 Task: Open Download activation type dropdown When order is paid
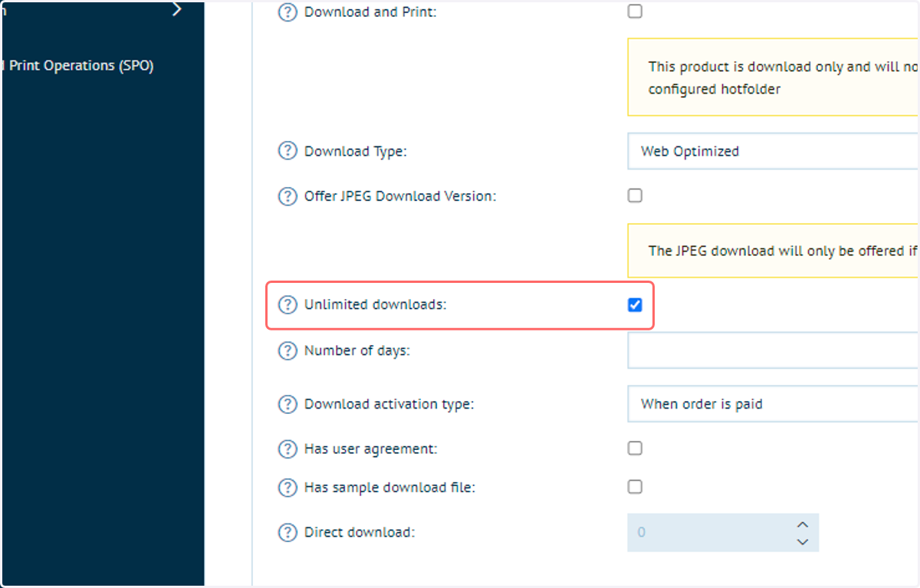[x=773, y=404]
